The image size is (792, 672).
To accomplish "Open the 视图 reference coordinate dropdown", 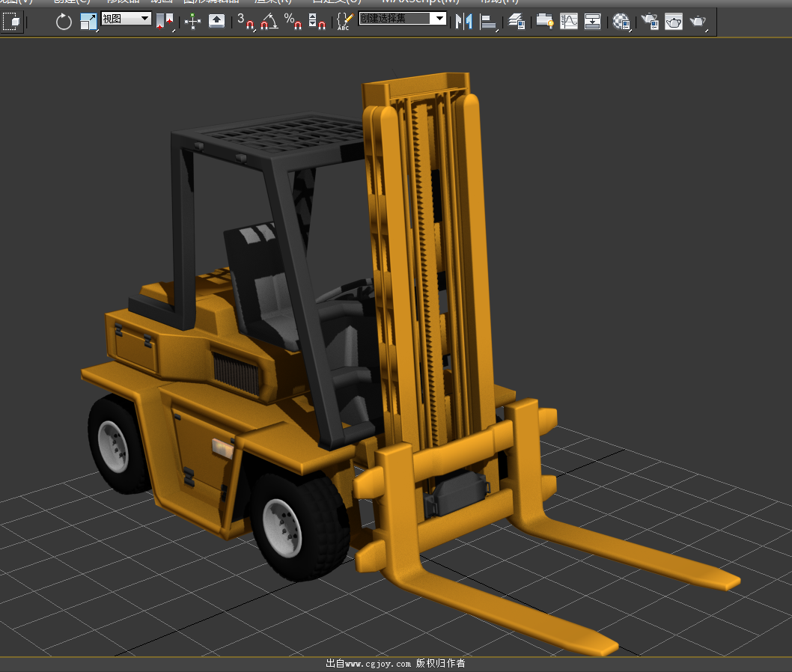I will [127, 19].
